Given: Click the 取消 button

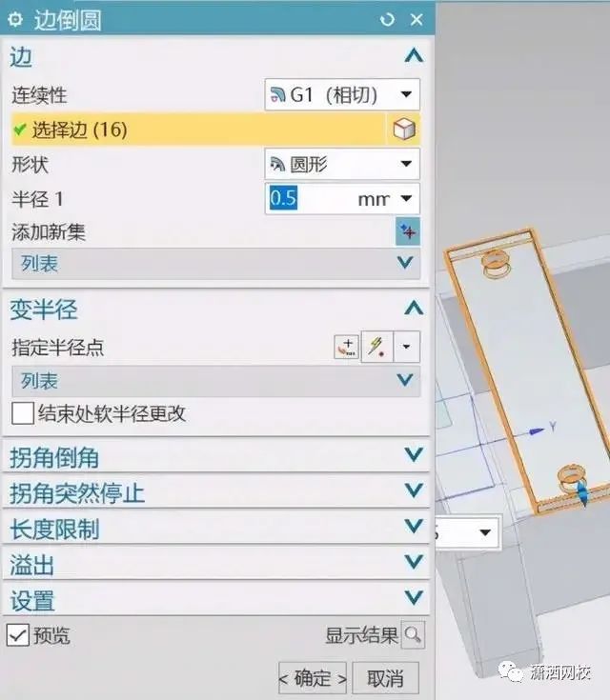Looking at the screenshot, I should click(x=385, y=678).
